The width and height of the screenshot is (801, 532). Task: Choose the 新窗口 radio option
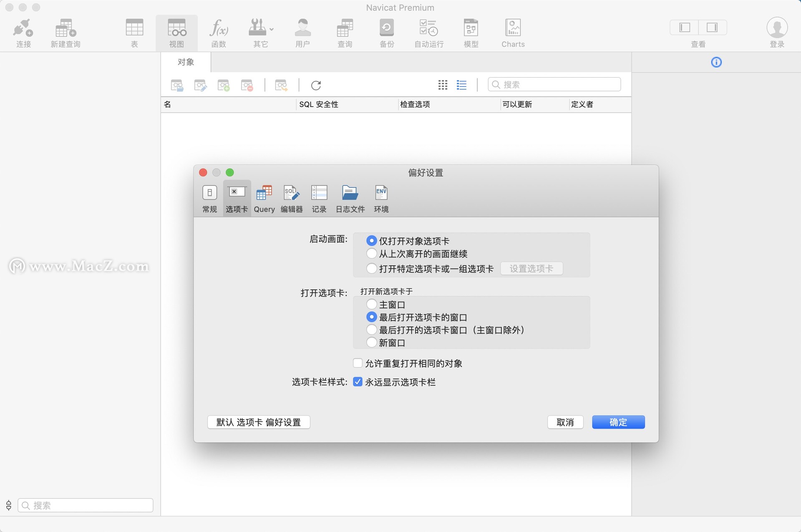(x=371, y=343)
